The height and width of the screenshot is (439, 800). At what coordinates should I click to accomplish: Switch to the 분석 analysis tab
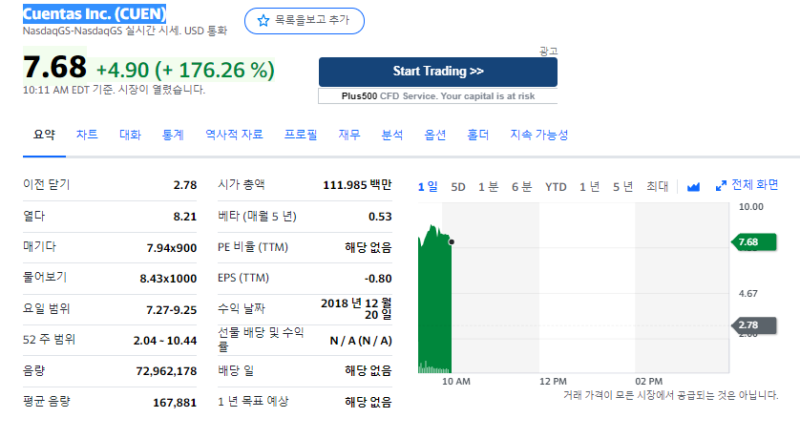click(x=392, y=135)
